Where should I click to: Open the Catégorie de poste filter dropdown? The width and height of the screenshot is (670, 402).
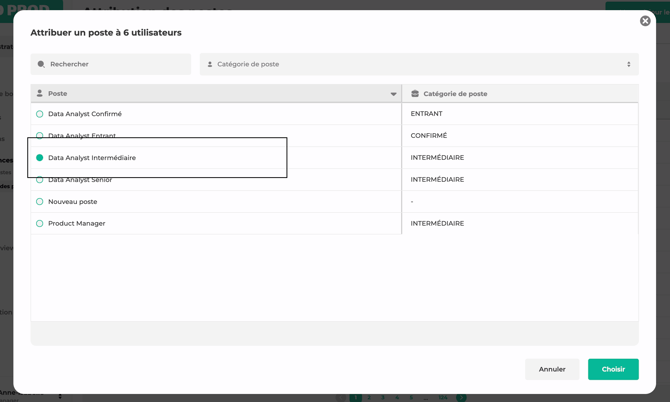[x=418, y=64]
